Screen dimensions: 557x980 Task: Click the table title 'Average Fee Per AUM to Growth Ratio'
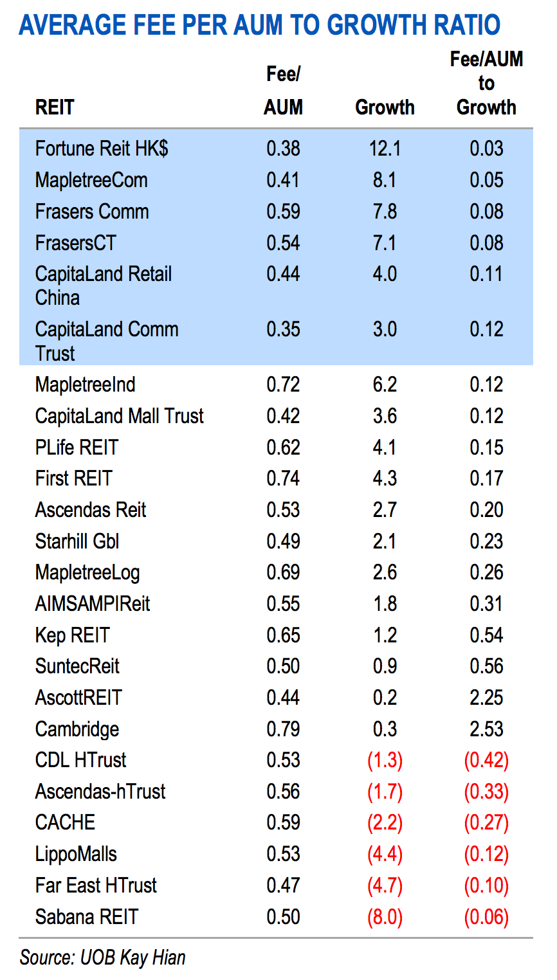coord(260,25)
